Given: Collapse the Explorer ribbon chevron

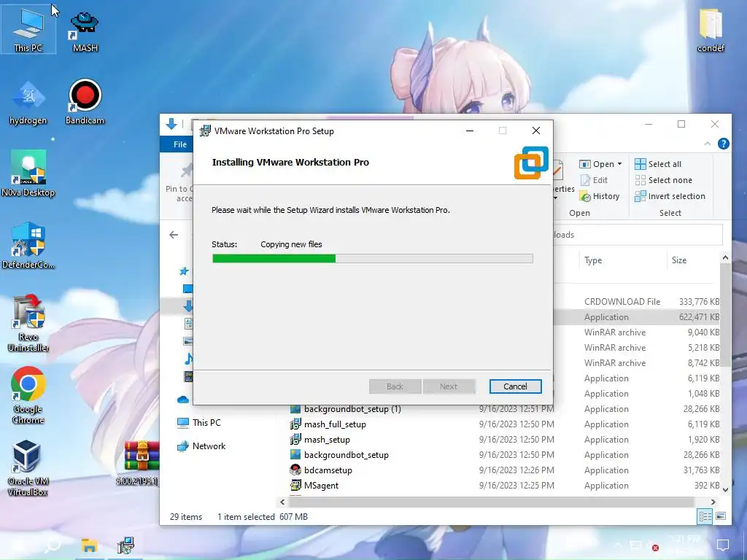Looking at the screenshot, I should click(x=708, y=144).
